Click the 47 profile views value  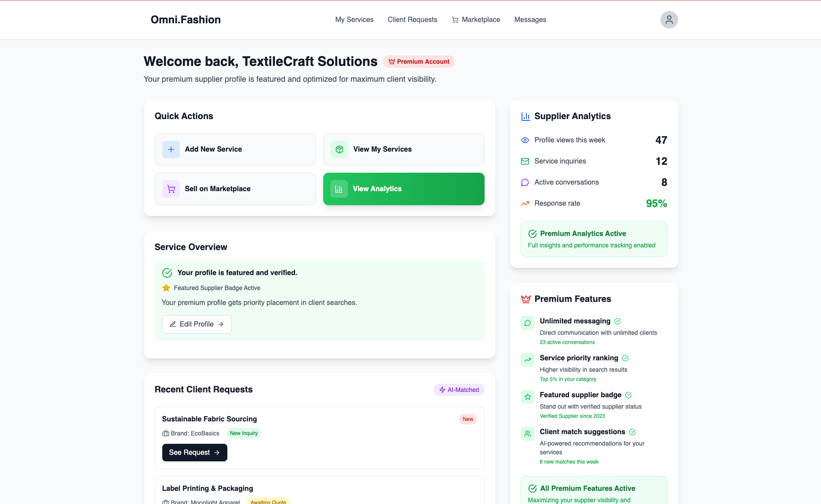point(661,140)
